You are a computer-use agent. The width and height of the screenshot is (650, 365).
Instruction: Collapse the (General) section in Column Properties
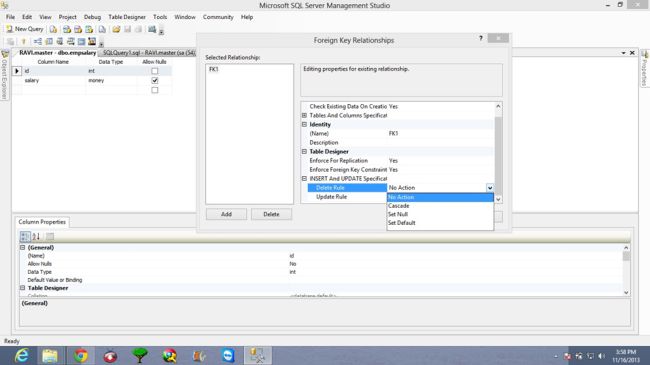tap(22, 248)
